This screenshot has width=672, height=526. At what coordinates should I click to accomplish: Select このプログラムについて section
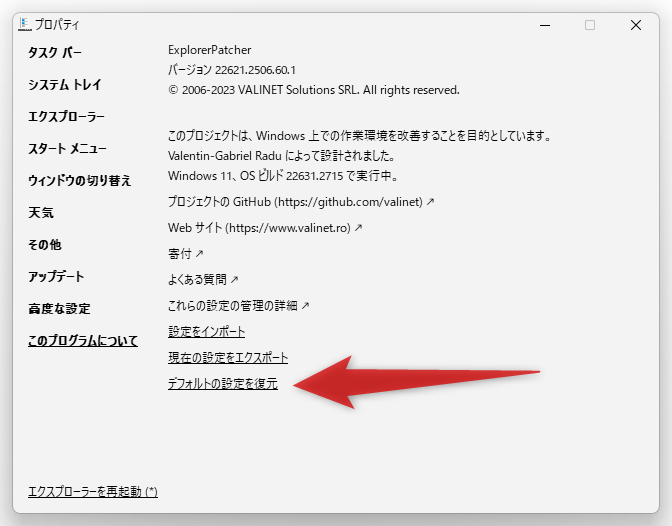(83, 341)
